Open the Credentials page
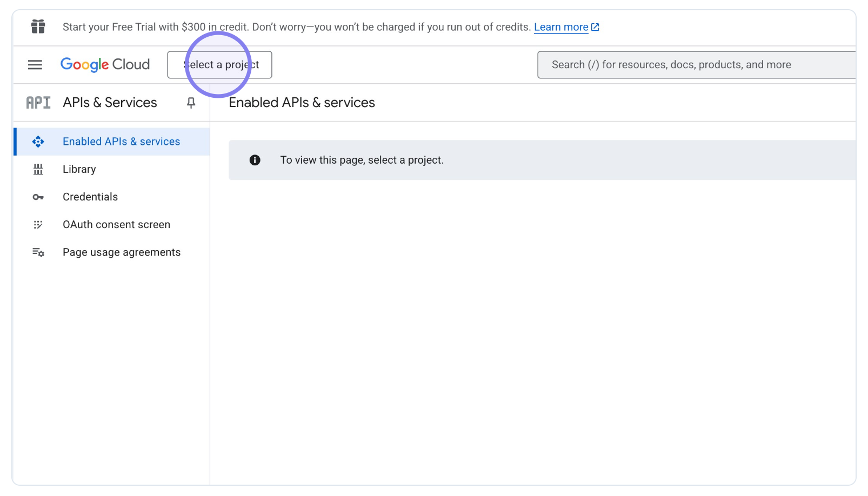The height and width of the screenshot is (496, 868). [90, 197]
